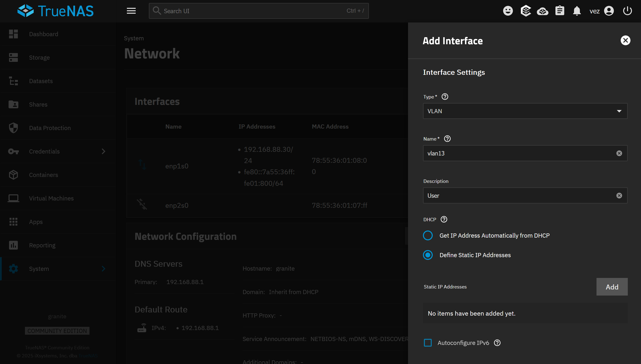The height and width of the screenshot is (364, 641).
Task: Open the Type dropdown showing VLAN
Action: point(525,111)
